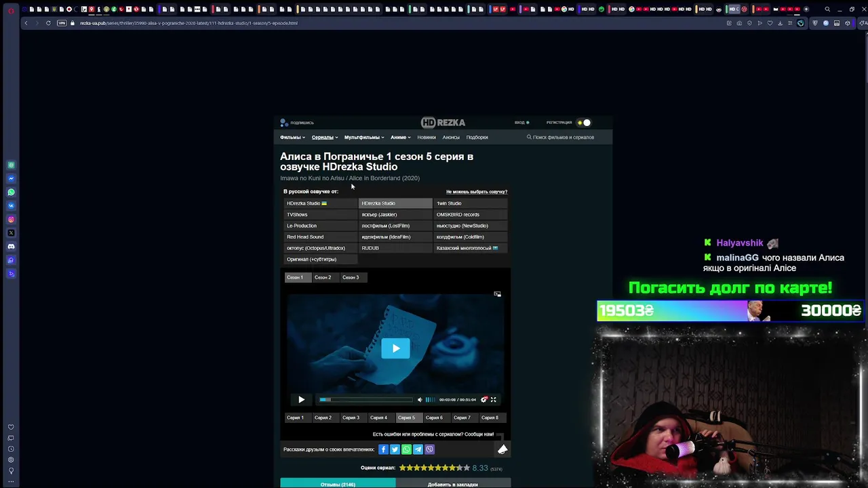868x488 pixels.
Task: Select the Jaskier voiceover
Action: coord(395,215)
